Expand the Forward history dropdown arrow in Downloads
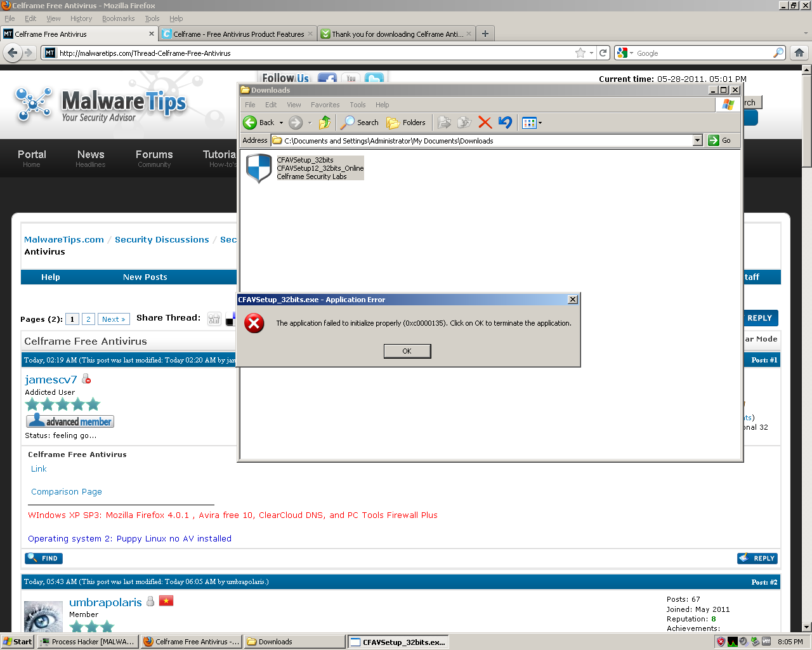This screenshot has width=812, height=650. pyautogui.click(x=310, y=123)
